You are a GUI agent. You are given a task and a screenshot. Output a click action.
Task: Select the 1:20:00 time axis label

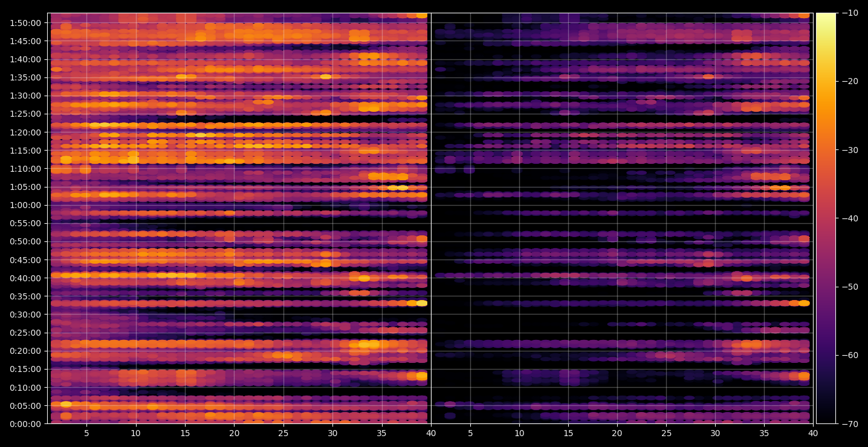[x=25, y=132]
